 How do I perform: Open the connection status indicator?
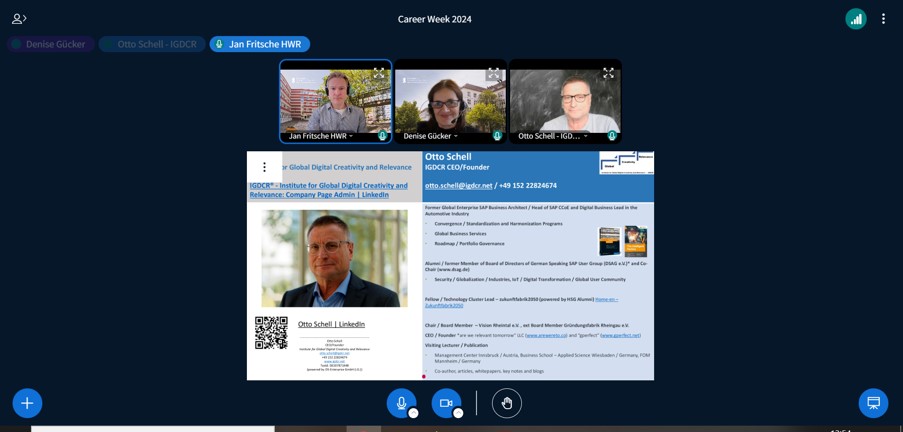pyautogui.click(x=856, y=19)
